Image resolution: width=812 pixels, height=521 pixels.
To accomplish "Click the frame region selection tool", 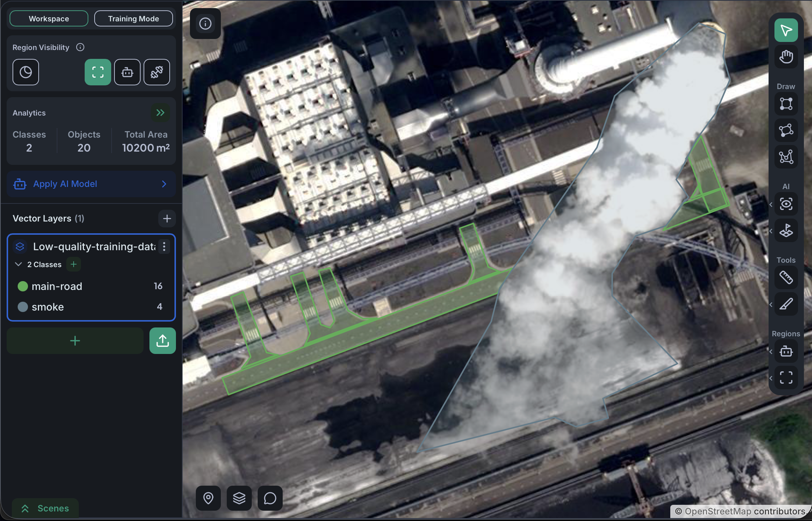I will click(786, 378).
